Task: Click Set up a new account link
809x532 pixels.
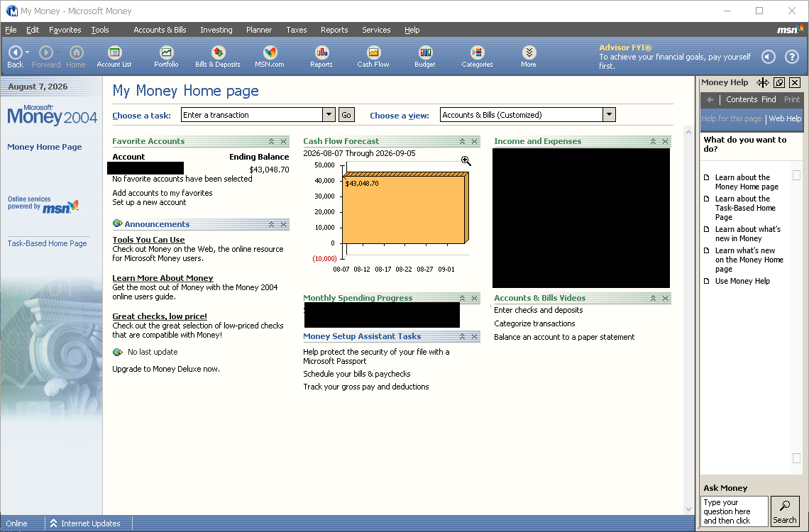Action: 149,202
